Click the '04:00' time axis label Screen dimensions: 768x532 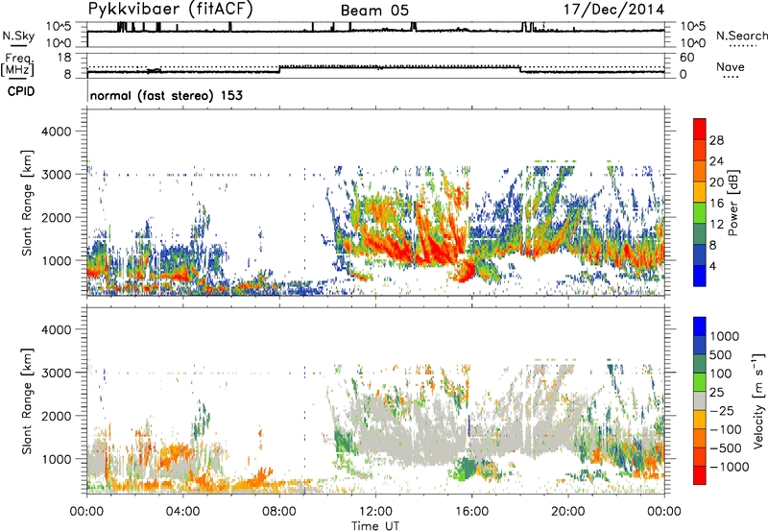coord(182,512)
